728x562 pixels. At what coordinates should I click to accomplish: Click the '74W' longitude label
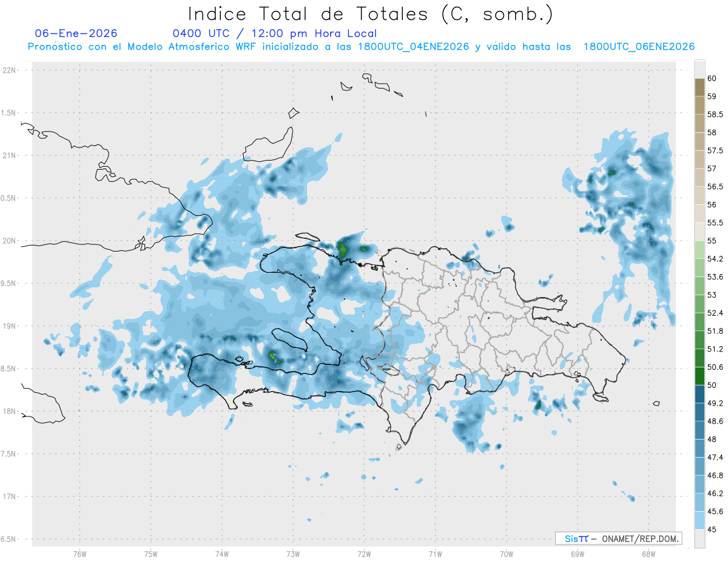tap(221, 554)
